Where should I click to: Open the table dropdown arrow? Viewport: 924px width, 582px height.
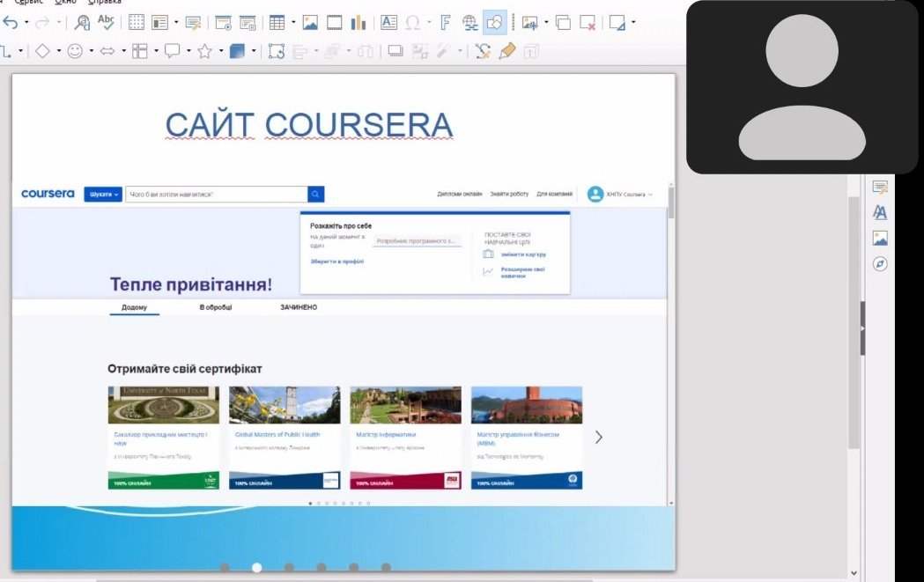point(293,23)
